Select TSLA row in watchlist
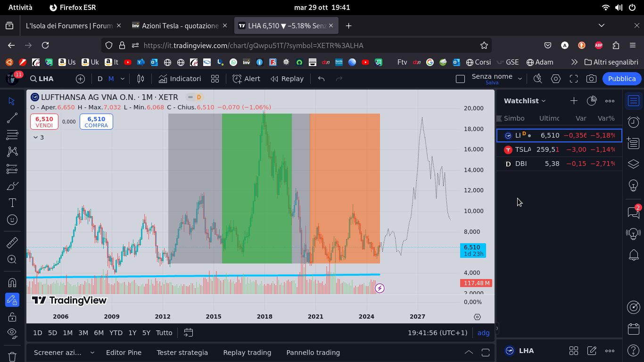Image resolution: width=644 pixels, height=362 pixels. [559, 149]
